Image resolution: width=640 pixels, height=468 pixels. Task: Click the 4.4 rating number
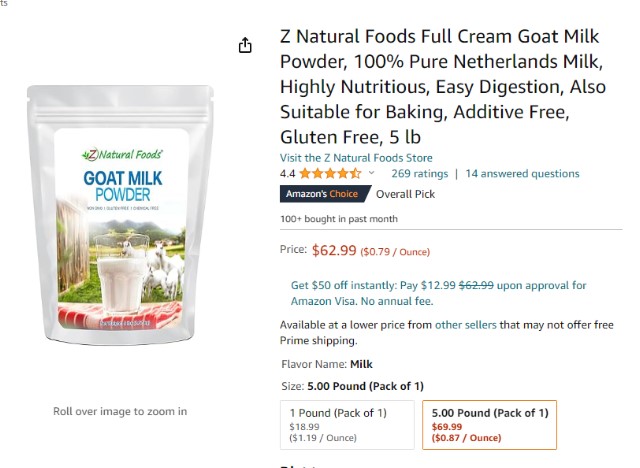288,173
